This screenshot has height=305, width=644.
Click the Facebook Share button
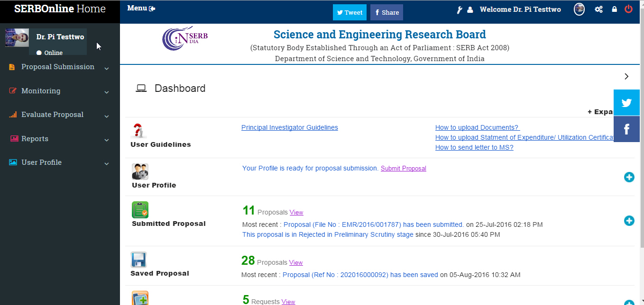pos(386,13)
